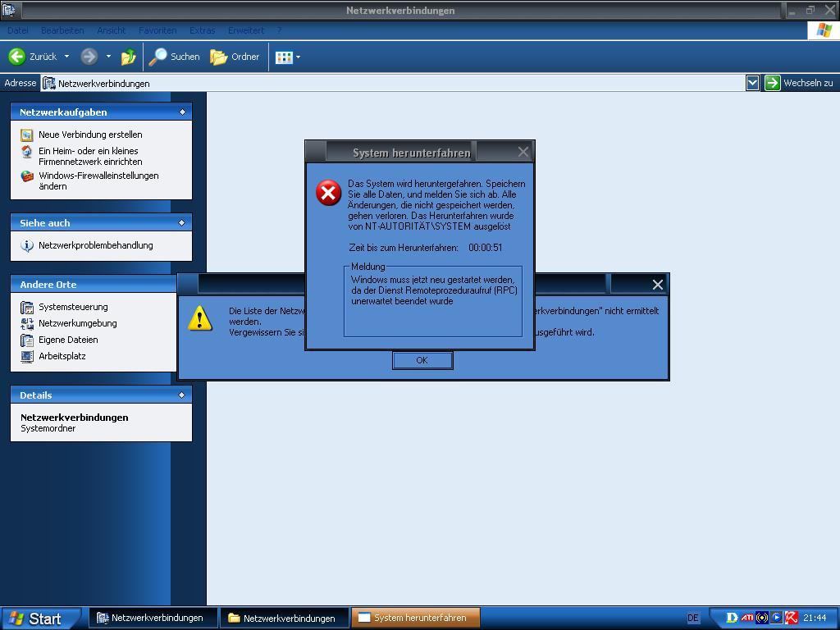Click the Windows firewall brick icon
Viewport: 840px width, 630px height.
point(27,176)
